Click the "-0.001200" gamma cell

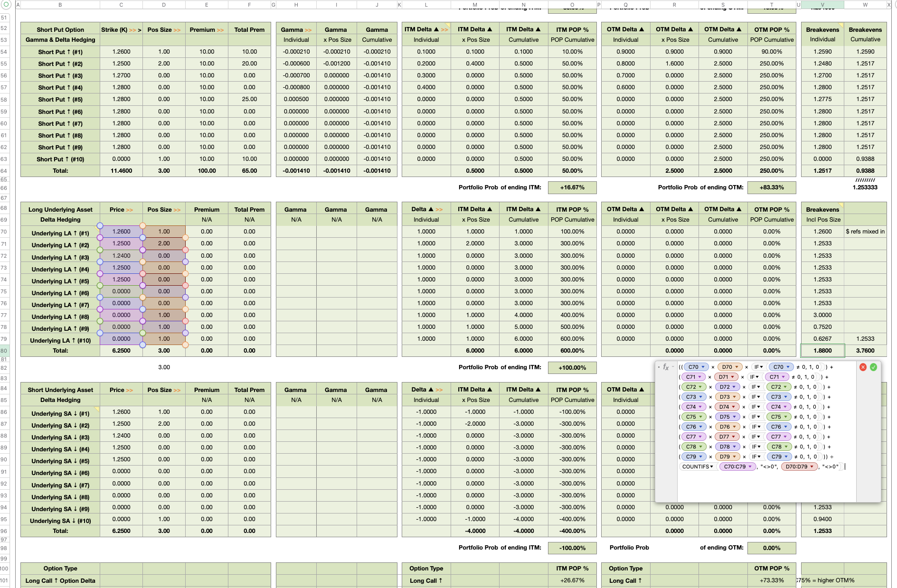click(x=337, y=64)
